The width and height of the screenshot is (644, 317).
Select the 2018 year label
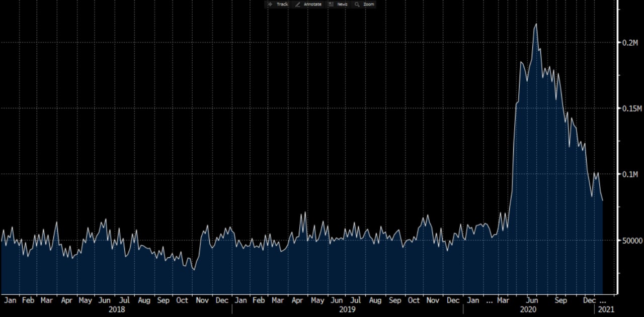117,309
